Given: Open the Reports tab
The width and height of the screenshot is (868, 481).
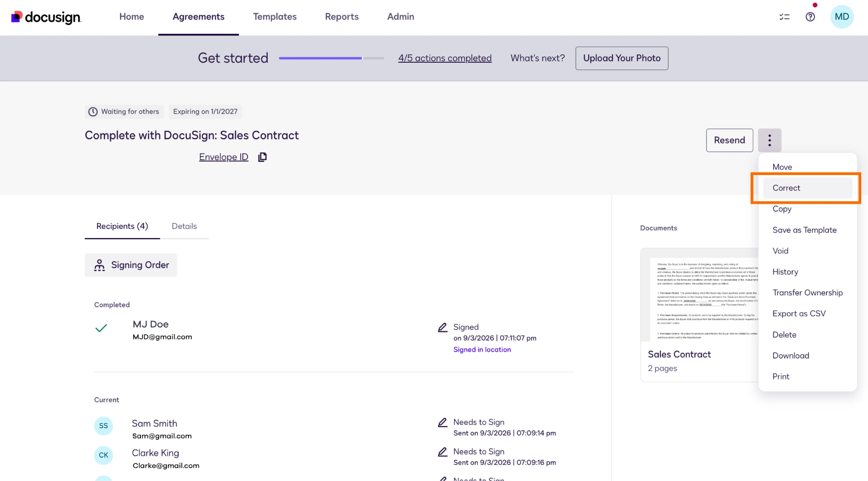Looking at the screenshot, I should click(342, 17).
